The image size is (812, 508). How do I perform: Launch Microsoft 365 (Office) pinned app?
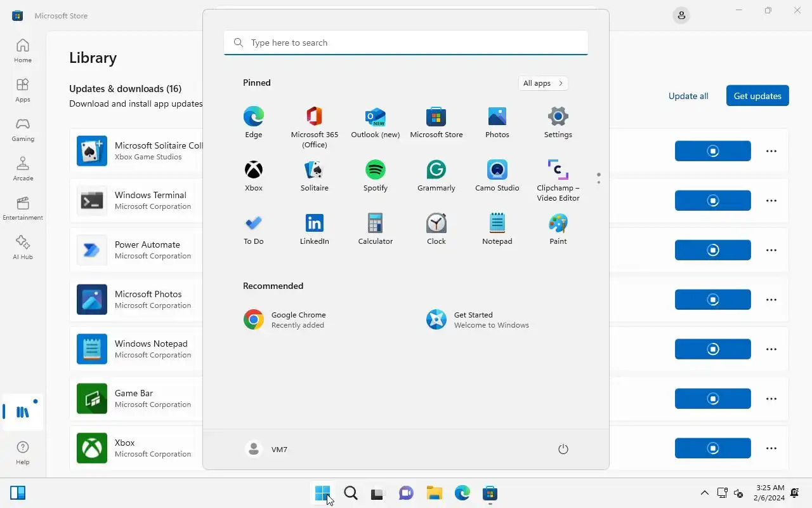314,127
